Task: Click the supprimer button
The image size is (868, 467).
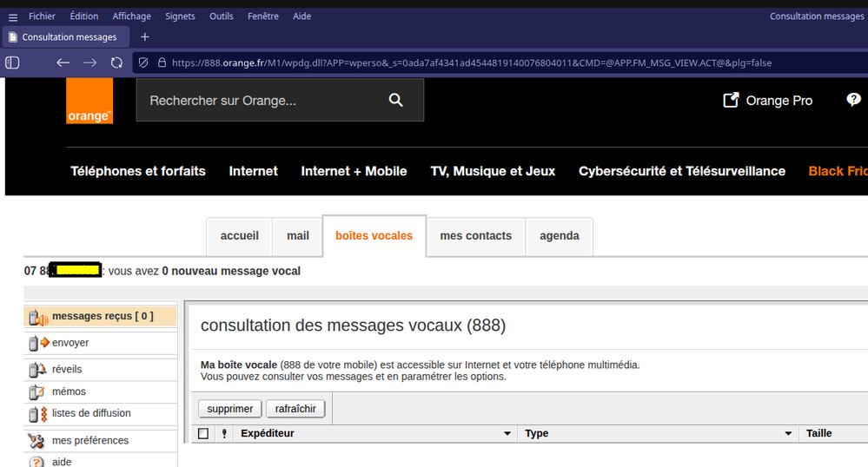Action: tap(229, 409)
